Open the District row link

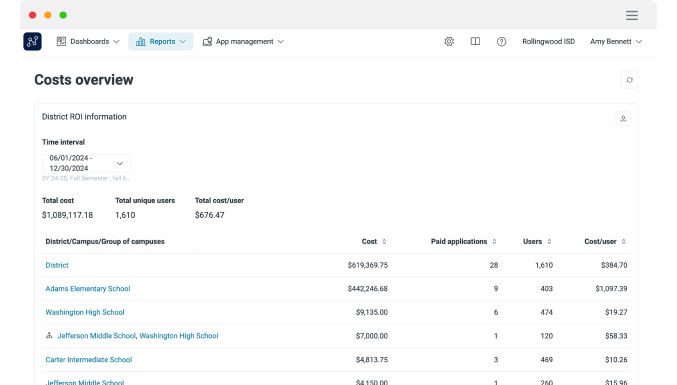[x=57, y=265]
